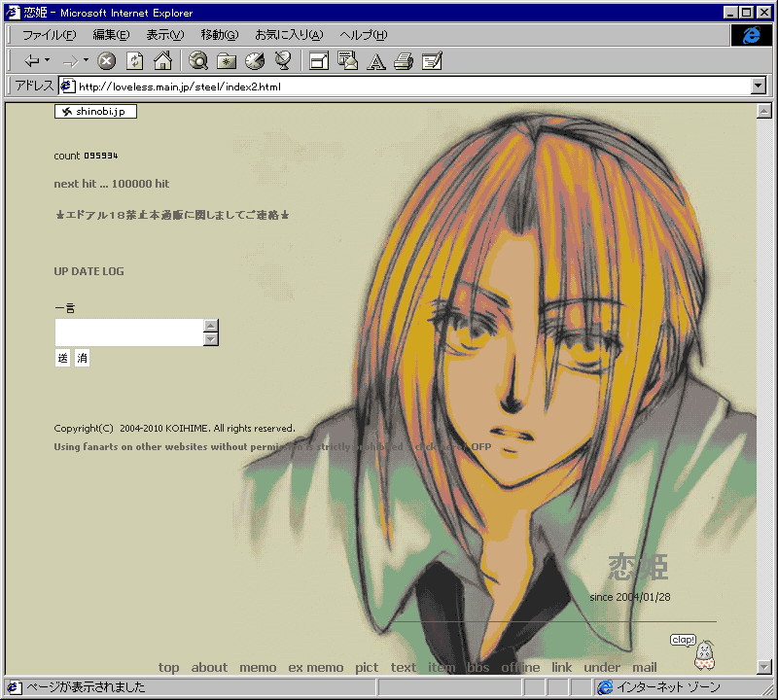Click the Stop loading toolbar icon
Screen dimensions: 778x700
(x=106, y=61)
